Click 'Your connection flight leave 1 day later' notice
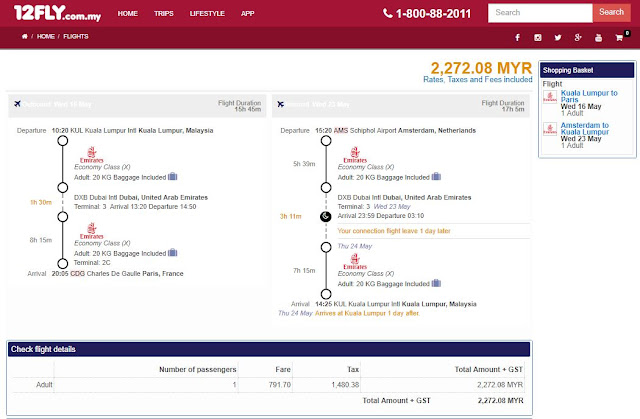This screenshot has height=419, width=640. pos(394,231)
